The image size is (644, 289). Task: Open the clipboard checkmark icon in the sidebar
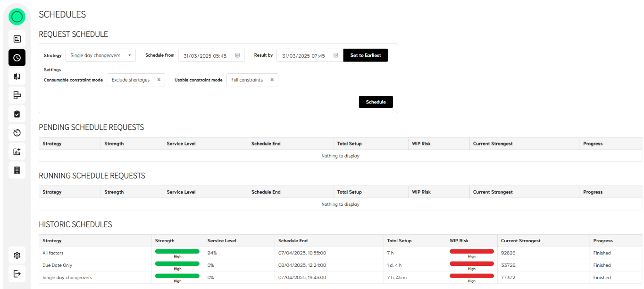click(x=17, y=114)
